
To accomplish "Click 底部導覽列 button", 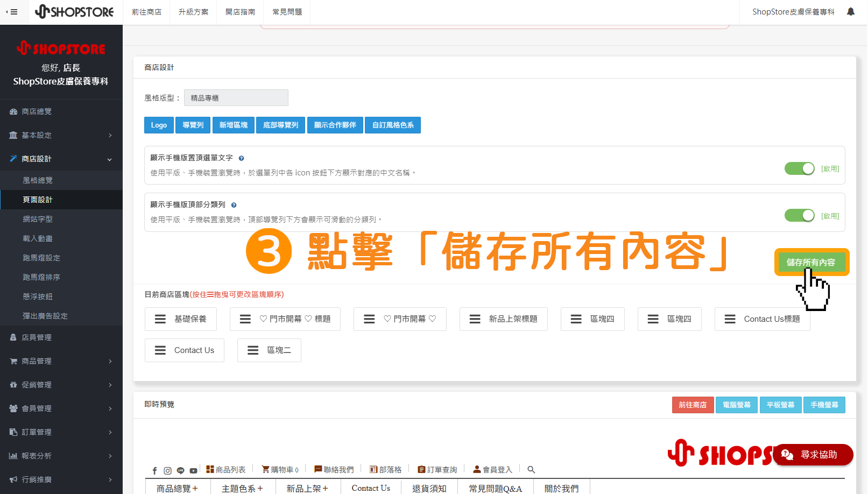I will (280, 125).
